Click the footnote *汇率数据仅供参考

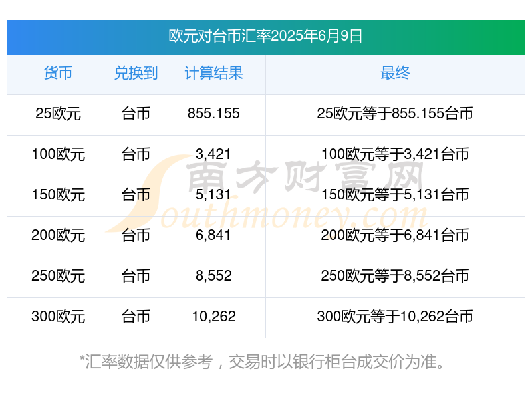point(146,362)
